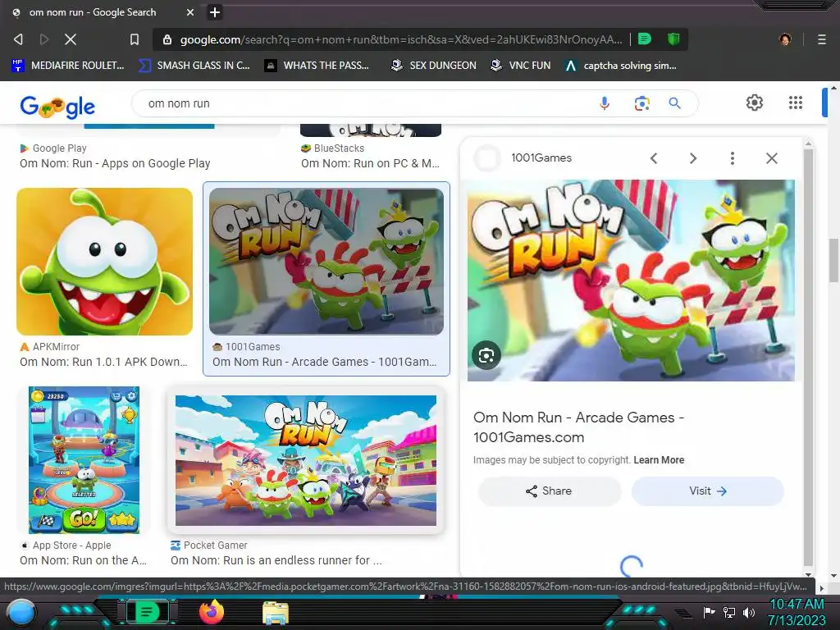Open the network icon in system tray
The height and width of the screenshot is (630, 840).
[x=729, y=612]
